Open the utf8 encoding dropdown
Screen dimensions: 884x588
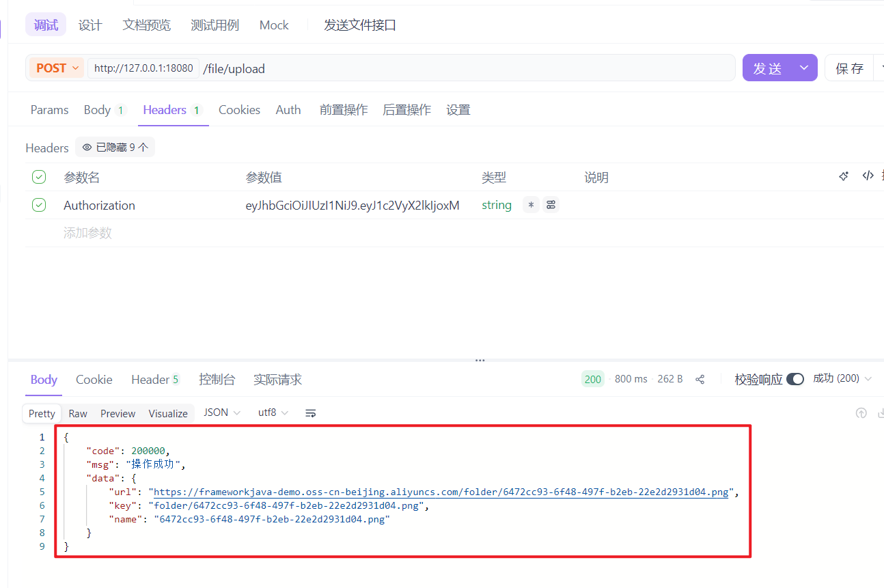[273, 412]
